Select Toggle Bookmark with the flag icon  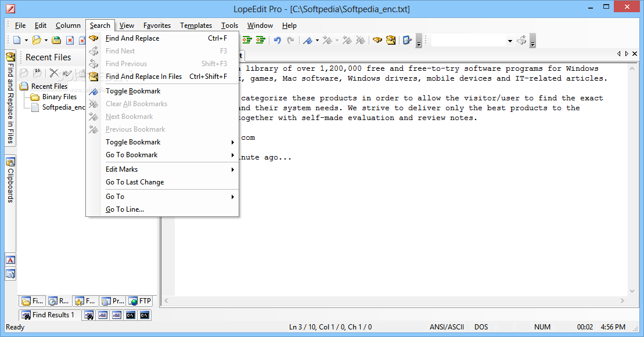tap(163, 91)
